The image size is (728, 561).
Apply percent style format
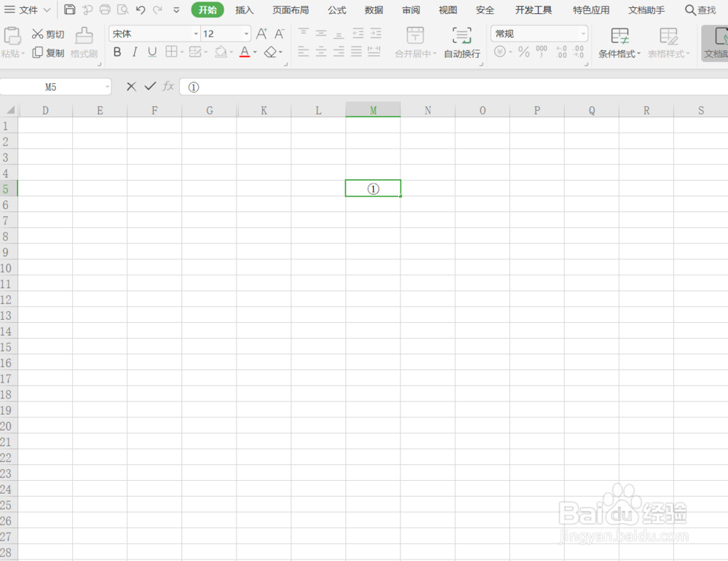coord(523,52)
